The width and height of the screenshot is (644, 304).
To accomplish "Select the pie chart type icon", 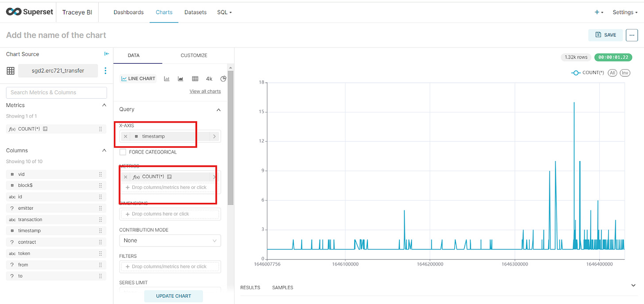I will 223,79.
